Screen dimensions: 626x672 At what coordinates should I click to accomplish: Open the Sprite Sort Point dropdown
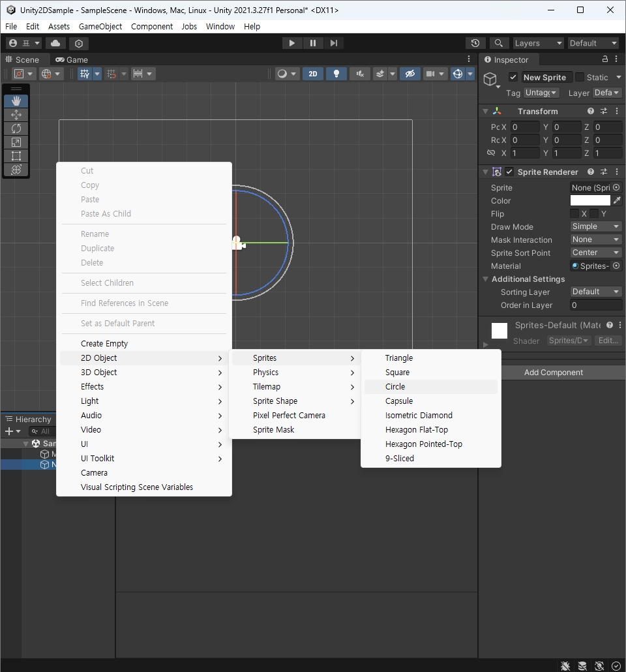pyautogui.click(x=595, y=252)
